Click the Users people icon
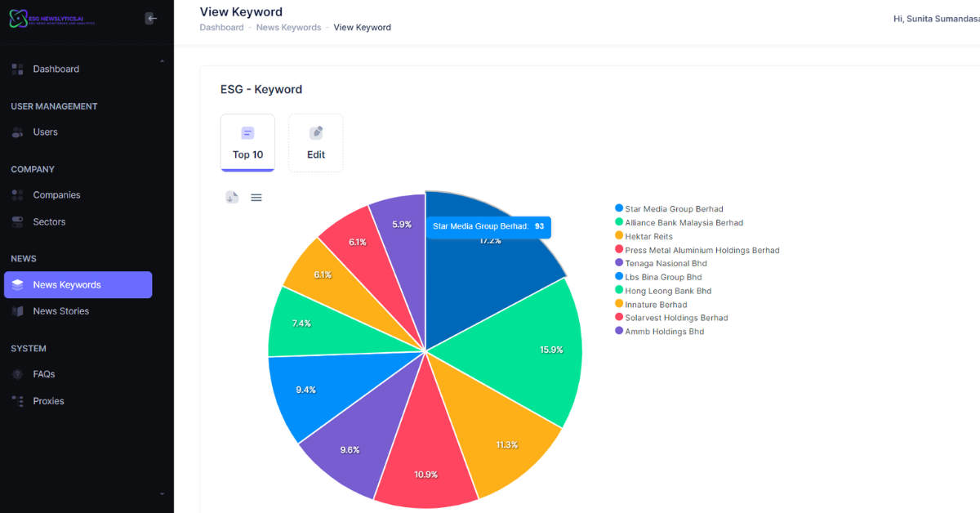980x513 pixels. point(17,132)
